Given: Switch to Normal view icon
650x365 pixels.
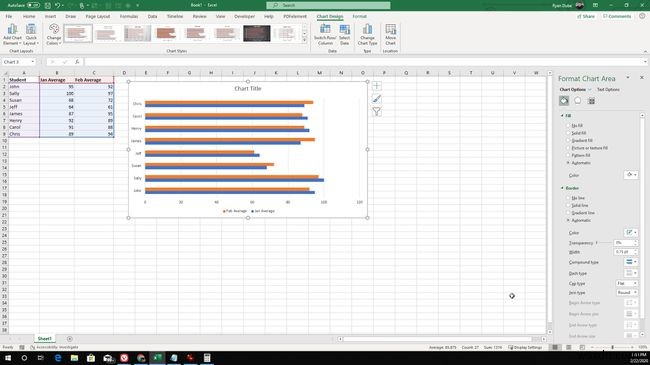Looking at the screenshot, I should (555, 347).
